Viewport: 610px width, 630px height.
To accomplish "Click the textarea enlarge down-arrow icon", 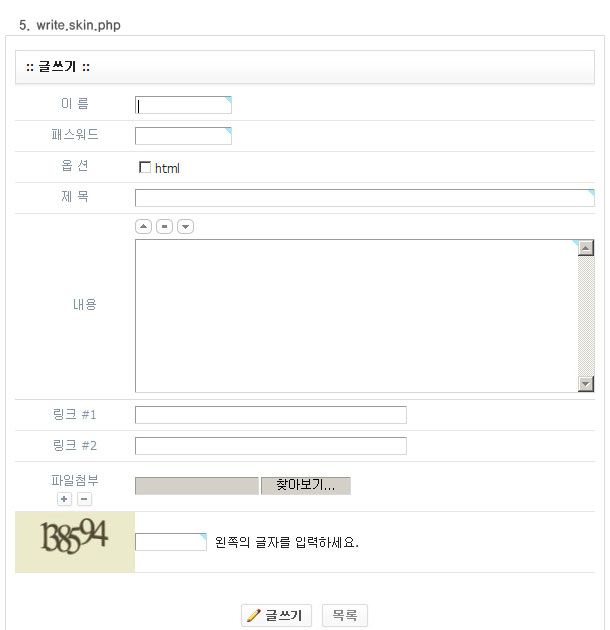I will click(x=185, y=227).
